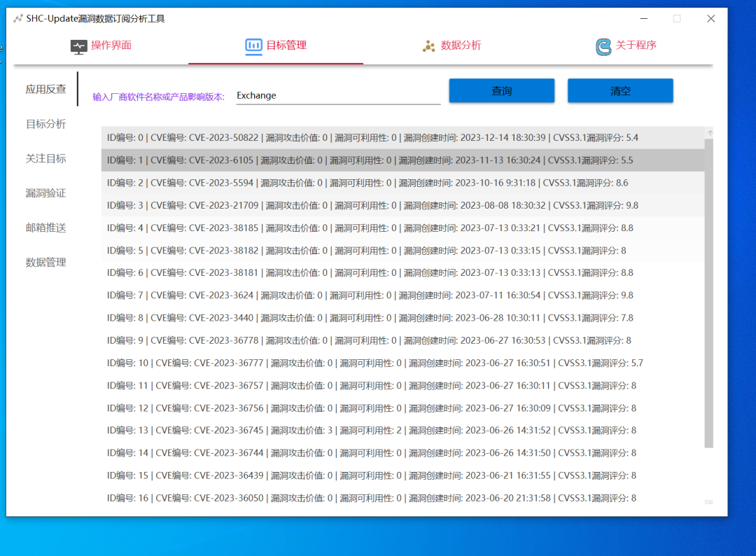Select row CVE-2023-3624
Image resolution: width=756 pixels, height=556 pixels.
pos(402,295)
